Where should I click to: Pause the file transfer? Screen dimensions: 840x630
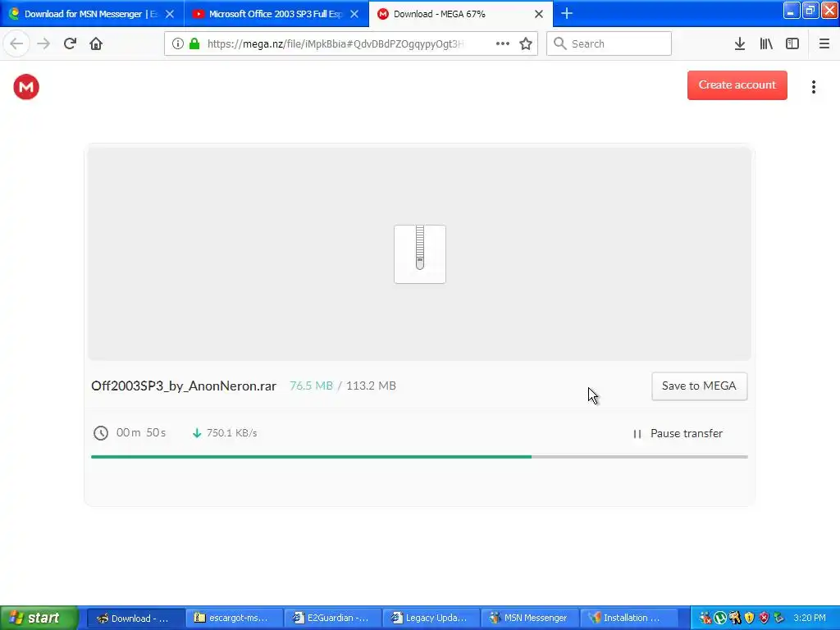coord(678,433)
